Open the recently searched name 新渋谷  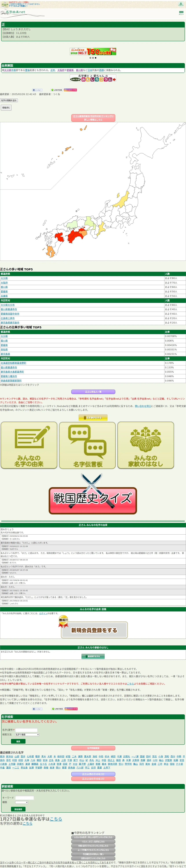9,756
